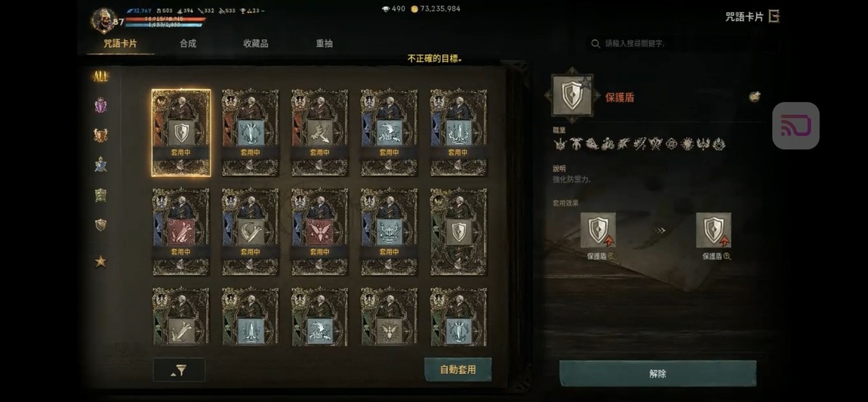Toggle favorite star on 保護盾 card icon
868x402 pixels.
(x=584, y=83)
